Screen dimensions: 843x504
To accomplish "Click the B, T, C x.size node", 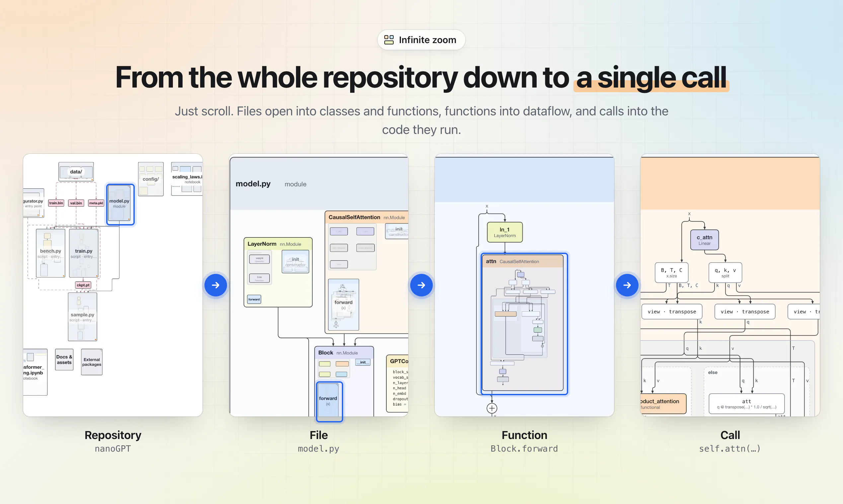I will (671, 272).
